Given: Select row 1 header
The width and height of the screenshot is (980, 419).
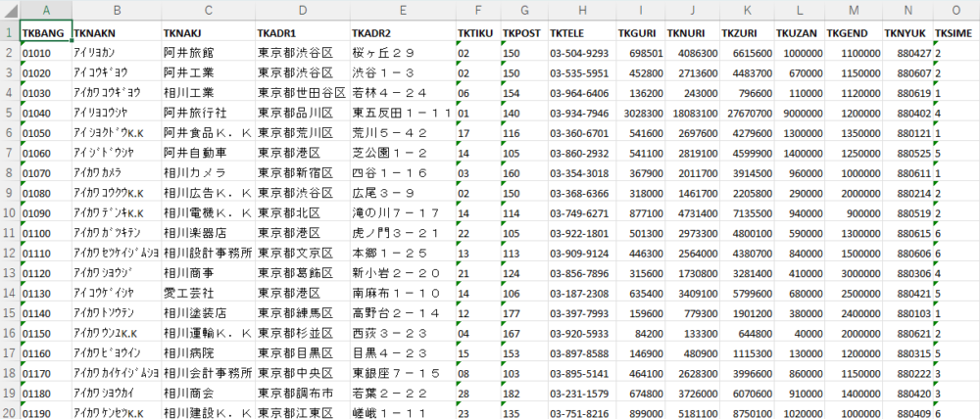Looking at the screenshot, I should (x=9, y=31).
